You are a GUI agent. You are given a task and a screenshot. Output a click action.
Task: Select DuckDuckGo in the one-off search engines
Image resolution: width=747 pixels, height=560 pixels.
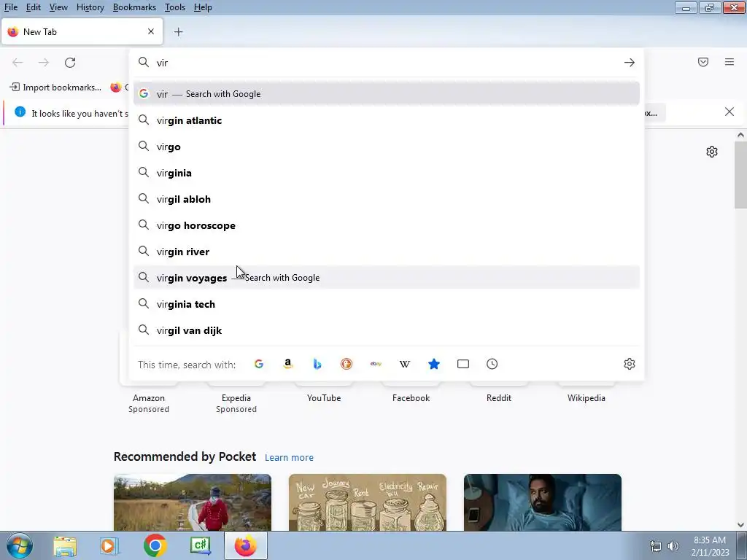tap(347, 365)
